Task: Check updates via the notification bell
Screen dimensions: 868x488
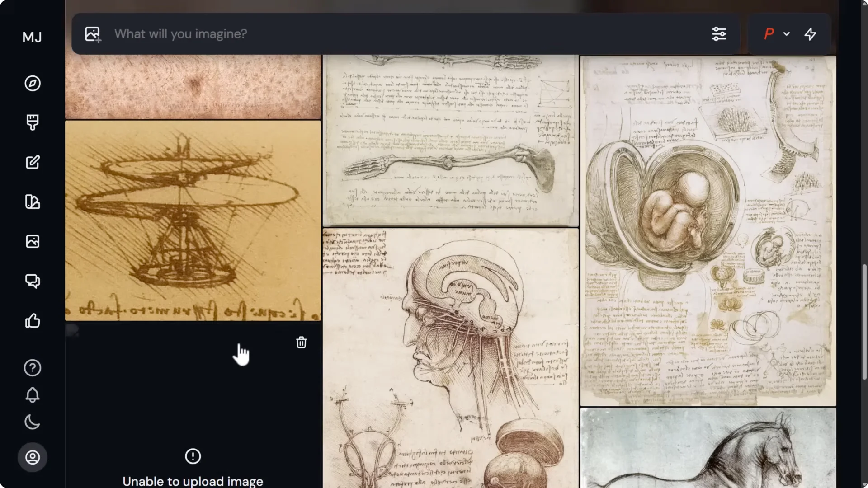Action: click(32, 395)
